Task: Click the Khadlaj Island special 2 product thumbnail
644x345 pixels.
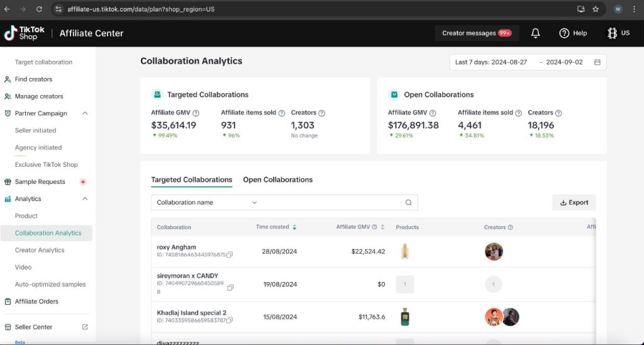Action: [x=404, y=317]
